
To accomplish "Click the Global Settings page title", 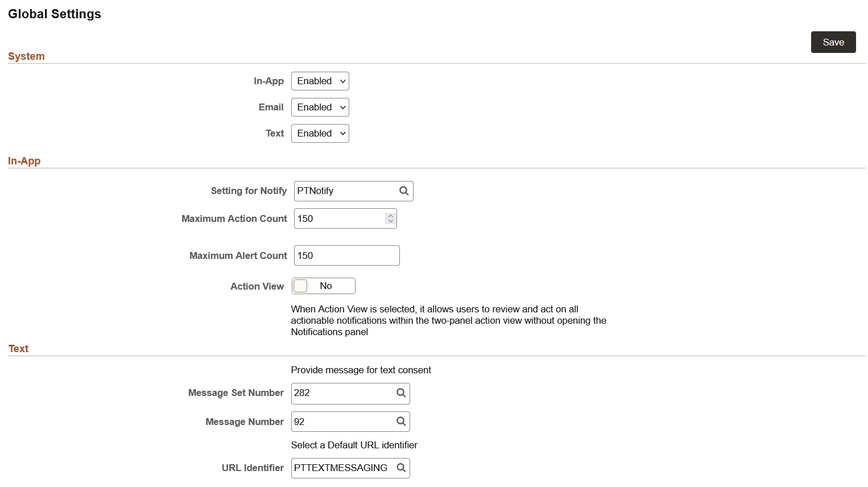I will pos(55,14).
